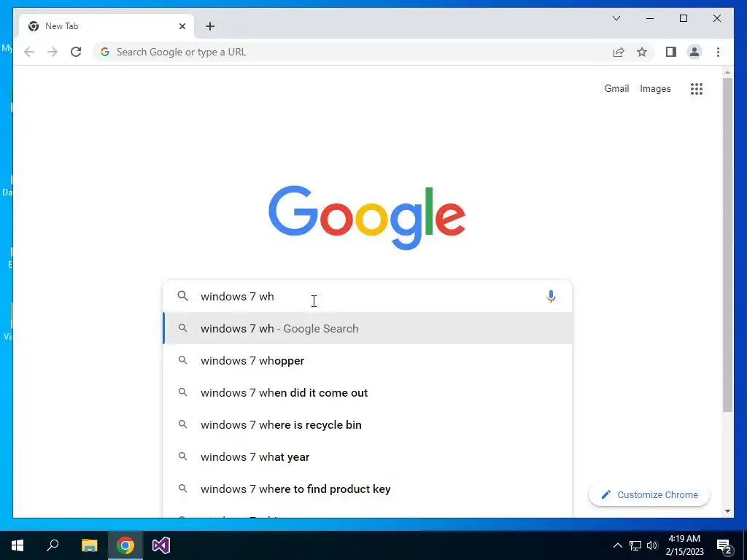The height and width of the screenshot is (560, 747).
Task: Click the Chrome taskbar icon
Action: [125, 545]
